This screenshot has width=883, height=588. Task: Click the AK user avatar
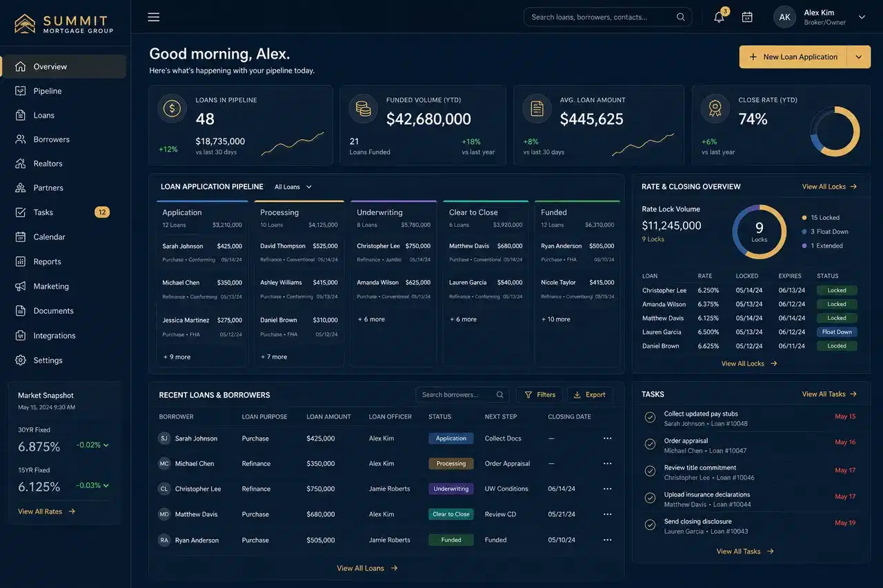tap(784, 17)
